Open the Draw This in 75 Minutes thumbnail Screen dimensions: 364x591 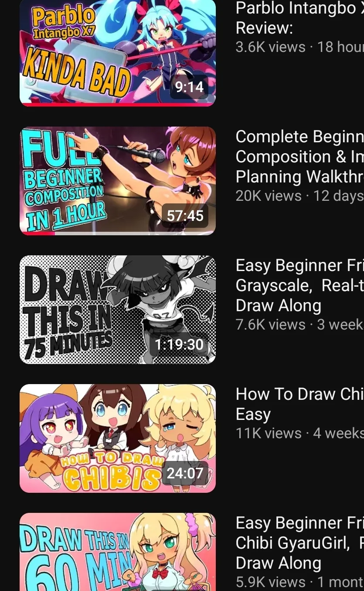tap(118, 309)
